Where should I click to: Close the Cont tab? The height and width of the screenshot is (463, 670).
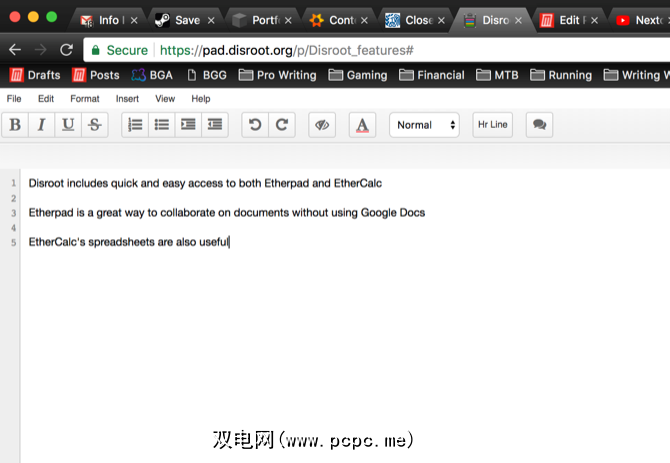(x=364, y=20)
